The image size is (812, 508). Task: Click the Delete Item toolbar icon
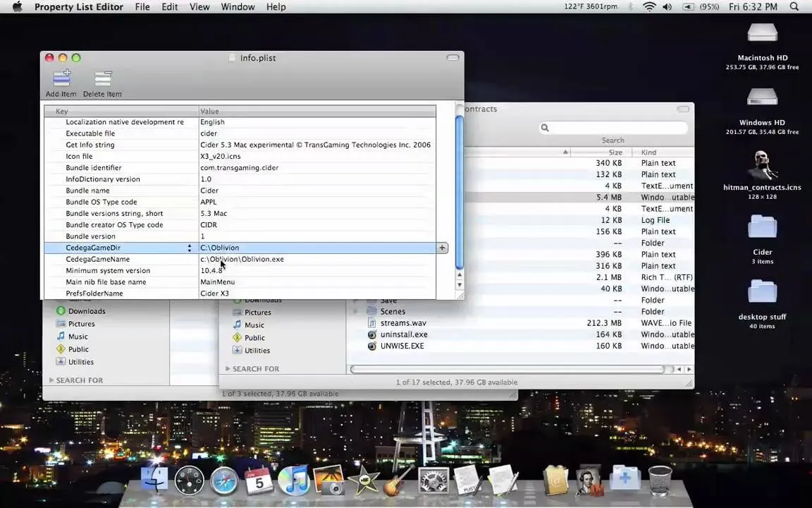pyautogui.click(x=102, y=78)
